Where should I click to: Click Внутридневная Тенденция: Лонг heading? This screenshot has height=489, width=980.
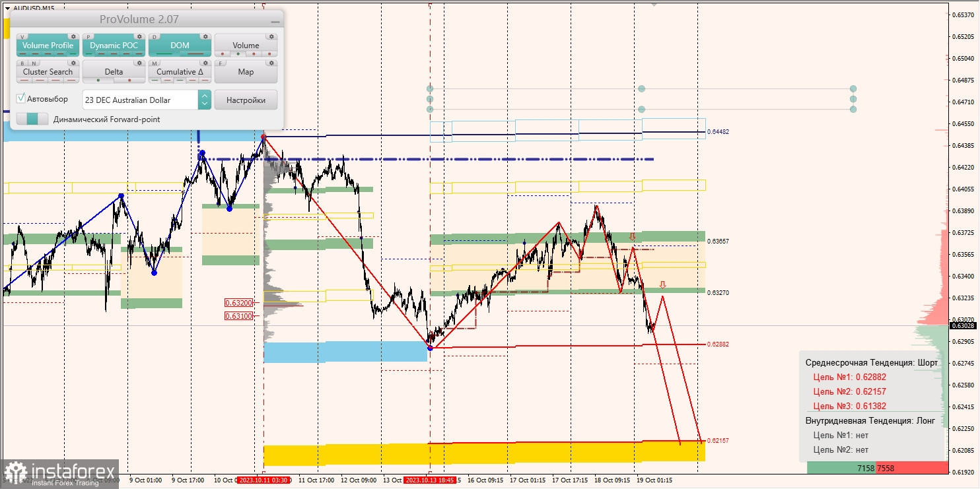(x=870, y=421)
